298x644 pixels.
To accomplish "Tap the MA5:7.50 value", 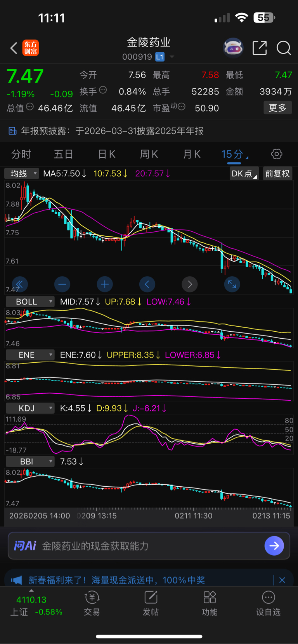I will (x=64, y=173).
